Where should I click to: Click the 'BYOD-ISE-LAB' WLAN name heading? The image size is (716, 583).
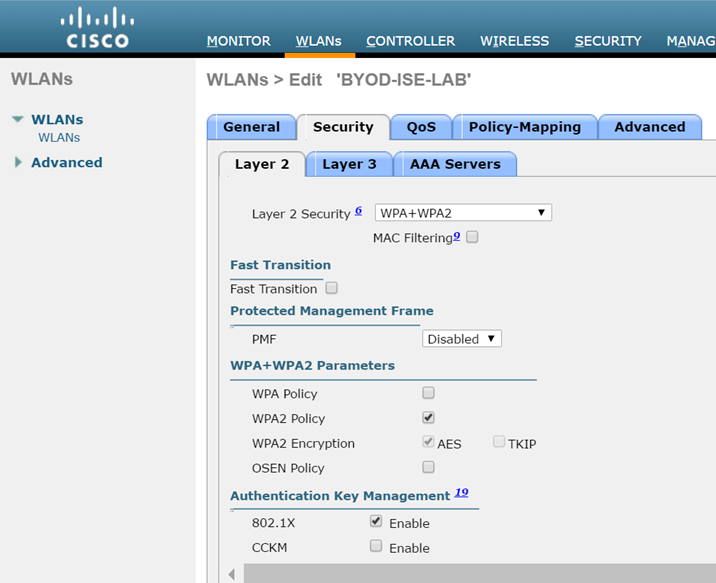404,80
